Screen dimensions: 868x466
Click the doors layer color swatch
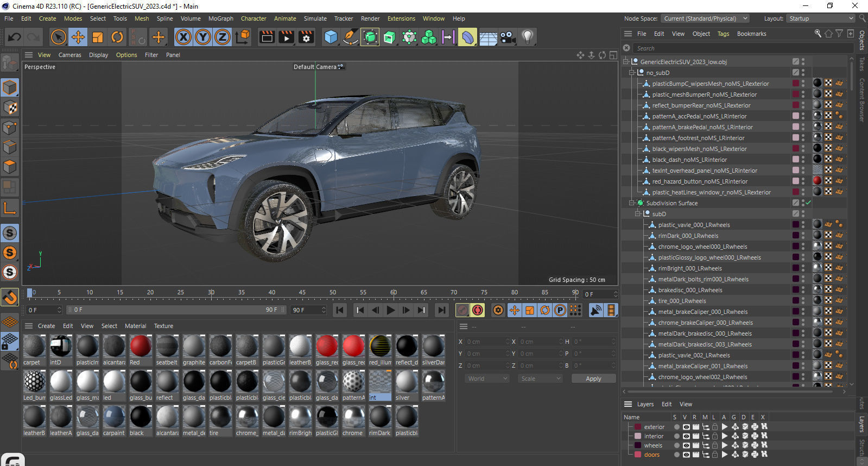(638, 455)
